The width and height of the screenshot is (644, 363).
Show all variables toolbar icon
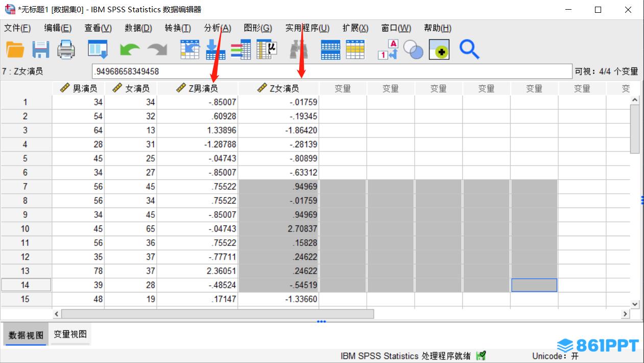pyautogui.click(x=439, y=50)
